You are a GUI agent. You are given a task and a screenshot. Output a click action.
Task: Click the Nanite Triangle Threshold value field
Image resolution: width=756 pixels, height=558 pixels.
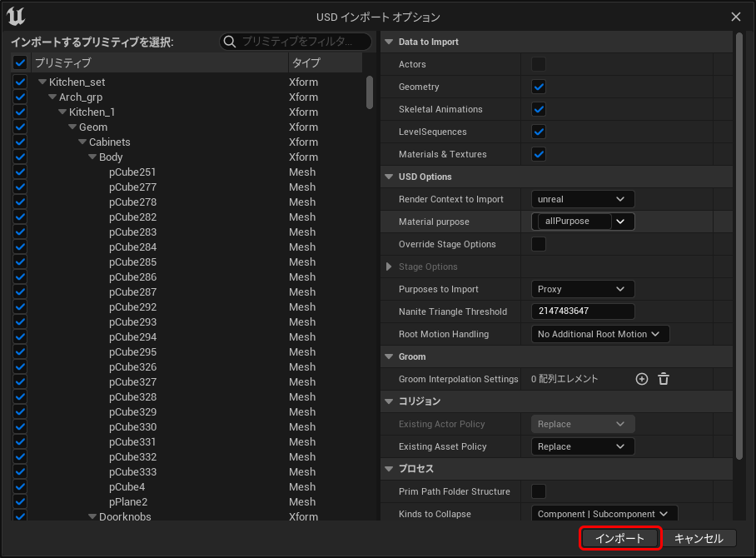click(582, 311)
